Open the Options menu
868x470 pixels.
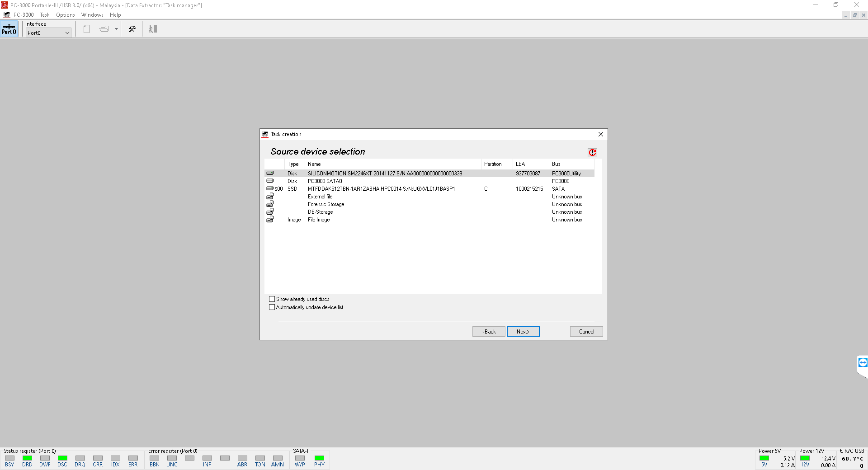(x=66, y=15)
